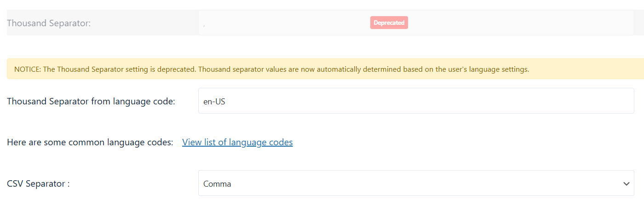The image size is (644, 200).
Task: Click the 'Thousand Separator:' greyed label
Action: pyautogui.click(x=49, y=23)
